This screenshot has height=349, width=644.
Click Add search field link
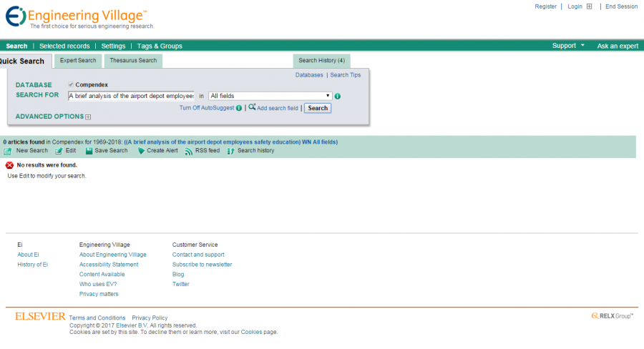(277, 109)
